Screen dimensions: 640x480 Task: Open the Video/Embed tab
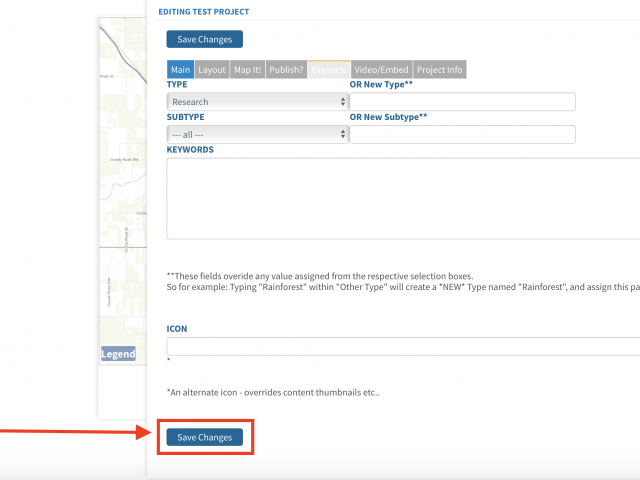[381, 70]
